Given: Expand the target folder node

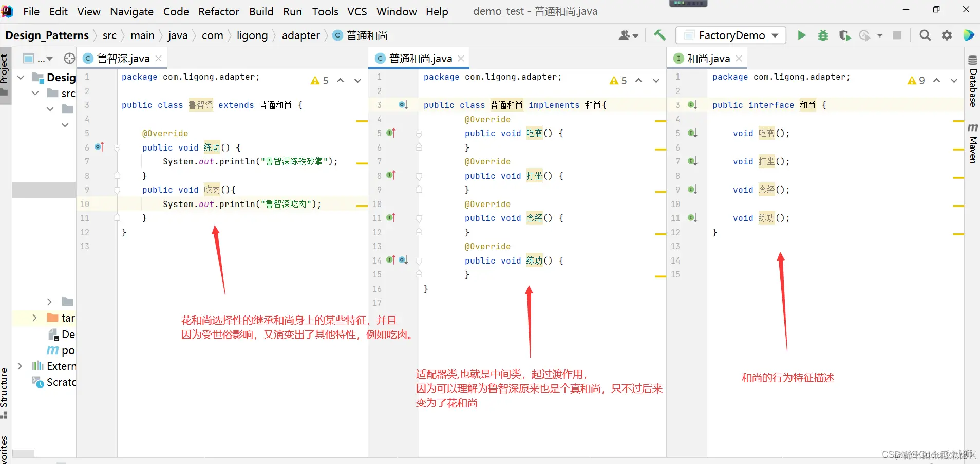Looking at the screenshot, I should (x=34, y=318).
